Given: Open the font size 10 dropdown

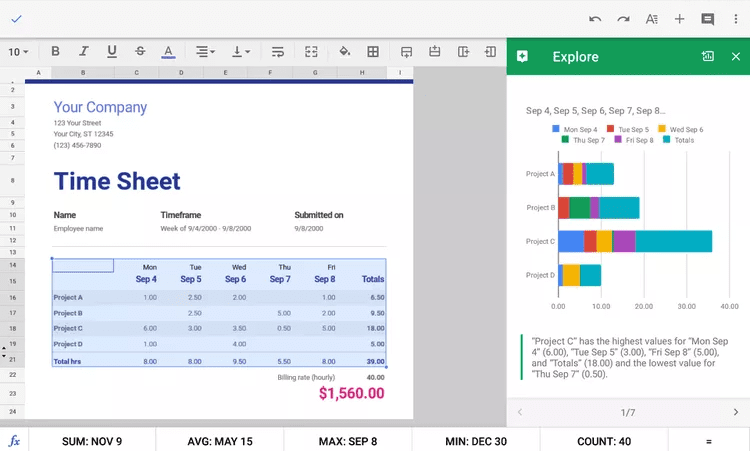Looking at the screenshot, I should pos(18,52).
